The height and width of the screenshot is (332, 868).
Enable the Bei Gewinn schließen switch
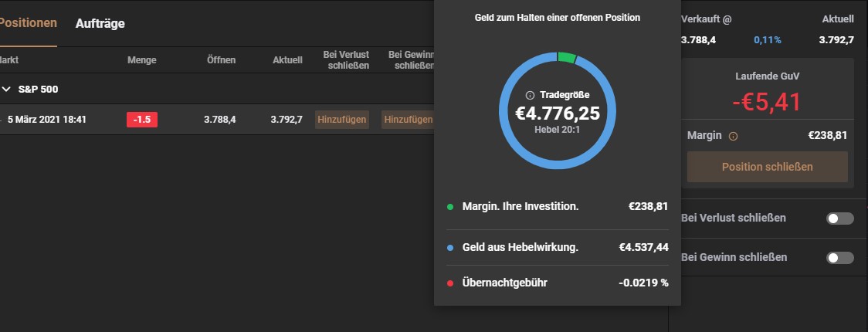[840, 258]
